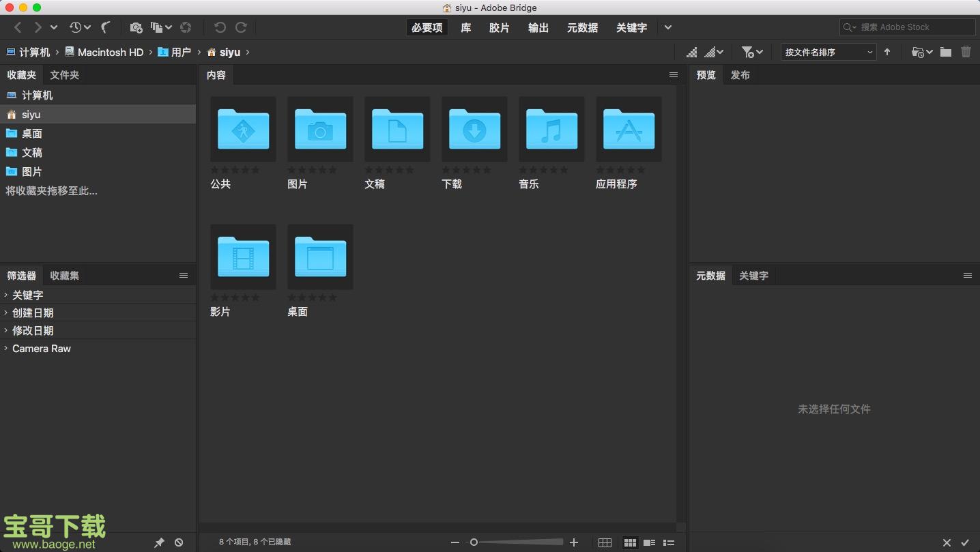The width and height of the screenshot is (980, 552).
Task: Open the filter panel menu icon
Action: click(184, 276)
